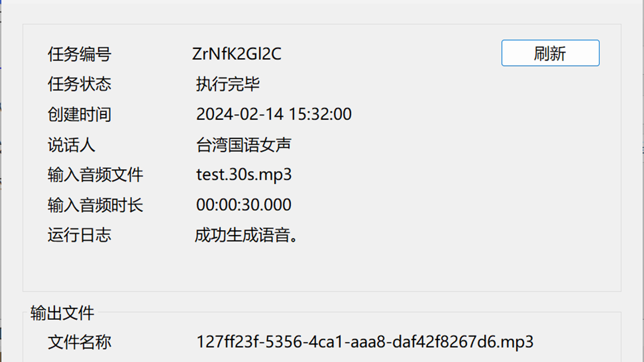Click the audio duration 00:00:30.000
The width and height of the screenshot is (644, 362).
(x=243, y=205)
